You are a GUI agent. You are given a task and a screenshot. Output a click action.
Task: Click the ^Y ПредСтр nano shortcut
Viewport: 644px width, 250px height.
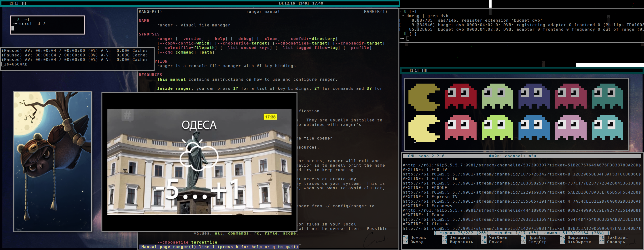[533, 238]
